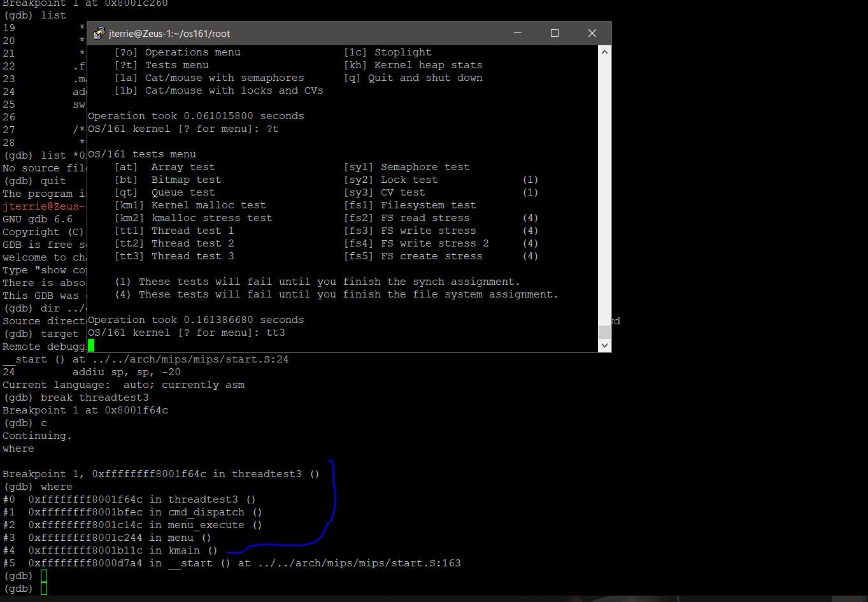Viewport: 868px width, 602px height.
Task: Click 'Operation took 0.161386680 seconds' line
Action: point(196,320)
